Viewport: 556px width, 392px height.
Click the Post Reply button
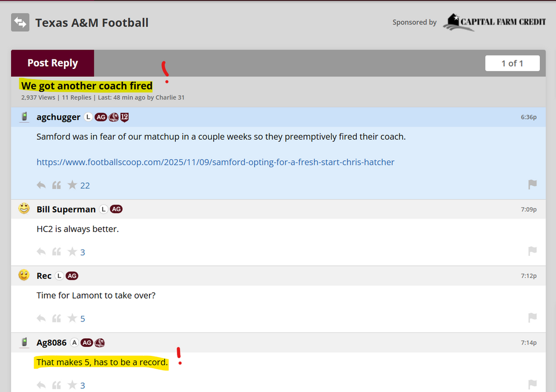[52, 63]
